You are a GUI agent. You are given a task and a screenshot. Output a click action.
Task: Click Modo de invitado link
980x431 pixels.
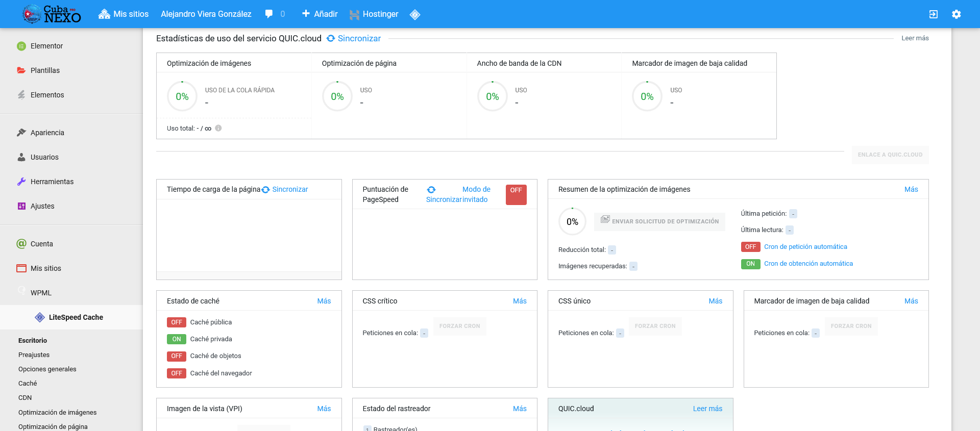[476, 194]
